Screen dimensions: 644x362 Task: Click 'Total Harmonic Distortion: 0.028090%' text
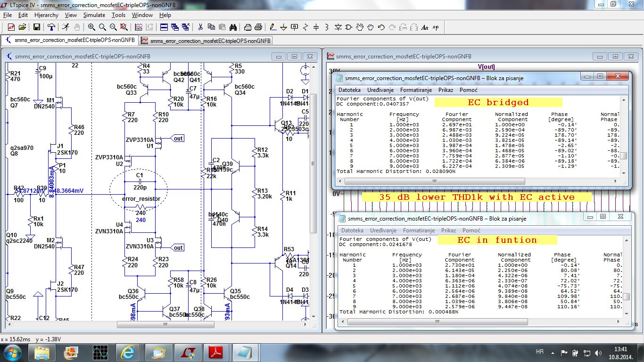coord(396,171)
